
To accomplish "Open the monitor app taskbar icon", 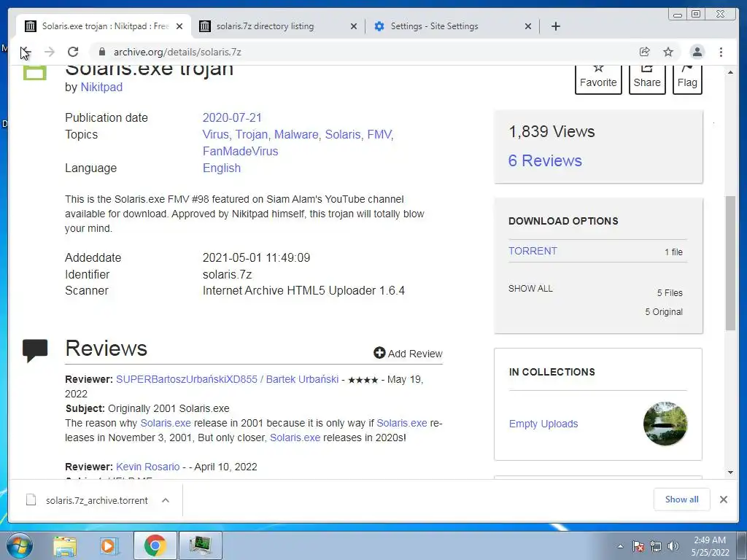I will 200,545.
